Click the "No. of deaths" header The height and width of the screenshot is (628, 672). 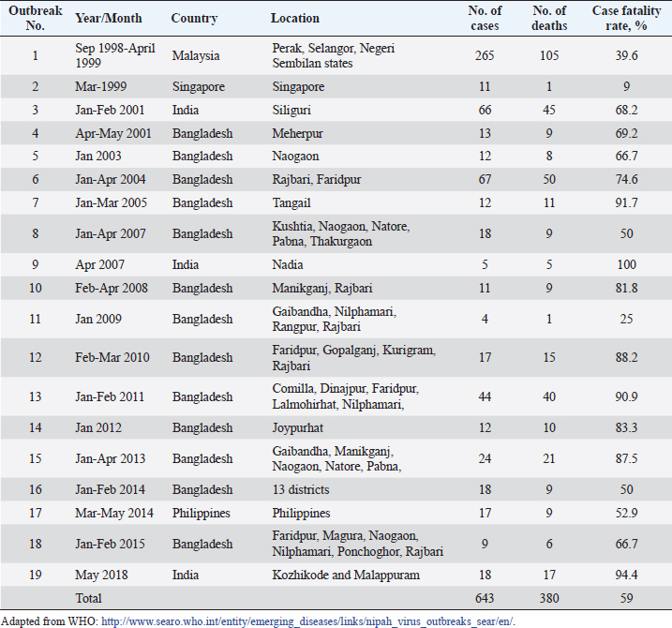pos(548,18)
